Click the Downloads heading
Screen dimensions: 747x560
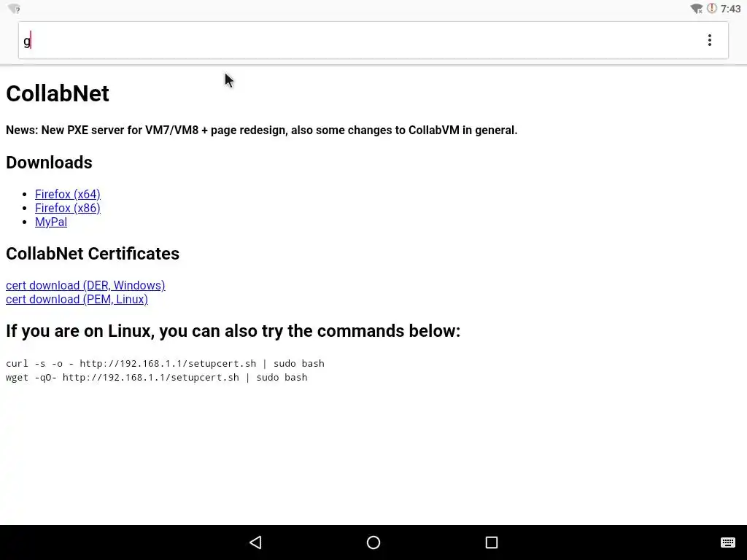click(x=49, y=163)
